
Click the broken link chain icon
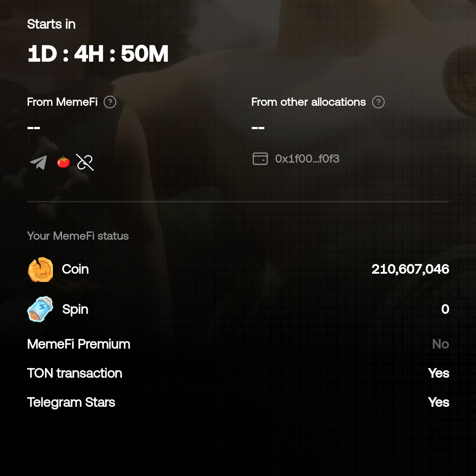pyautogui.click(x=85, y=162)
